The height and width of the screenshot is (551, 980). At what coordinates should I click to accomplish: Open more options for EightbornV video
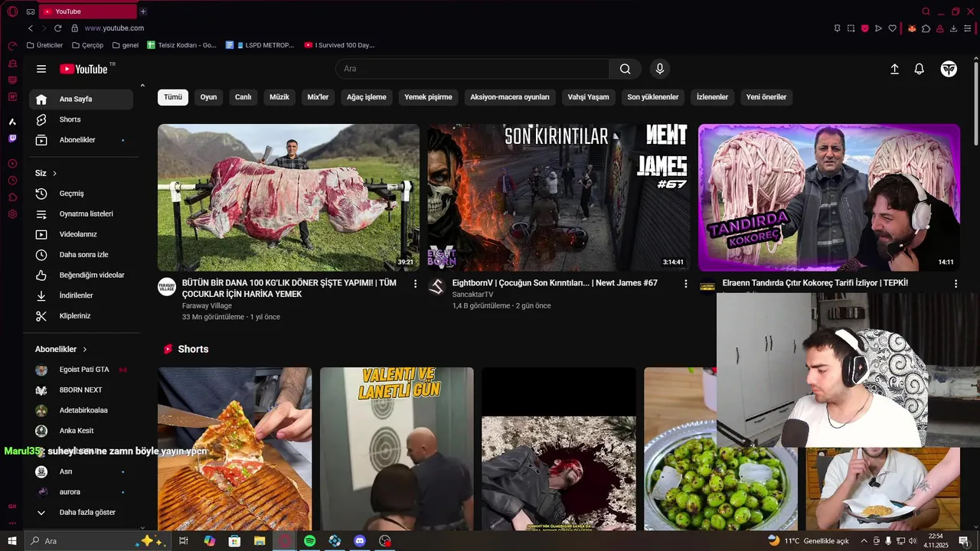(685, 284)
